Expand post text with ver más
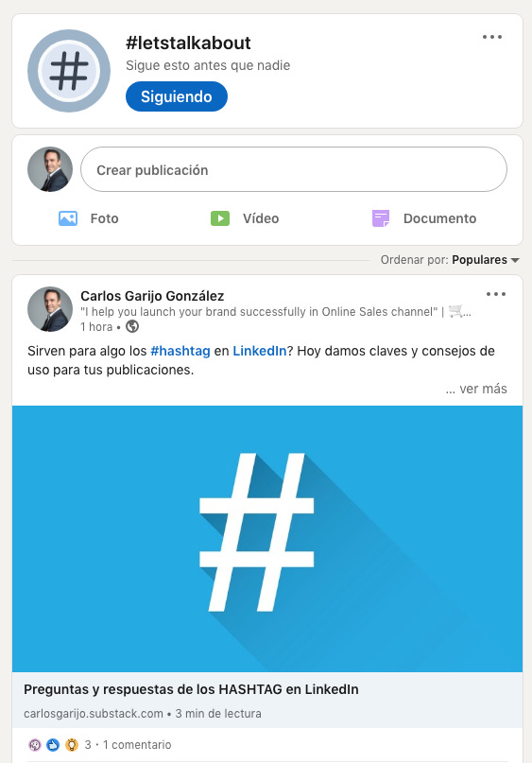 point(476,389)
